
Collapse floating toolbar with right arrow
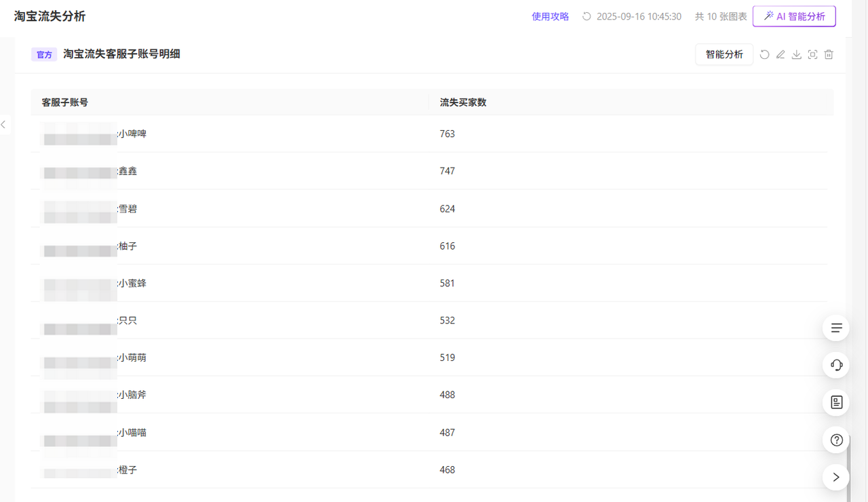[836, 477]
